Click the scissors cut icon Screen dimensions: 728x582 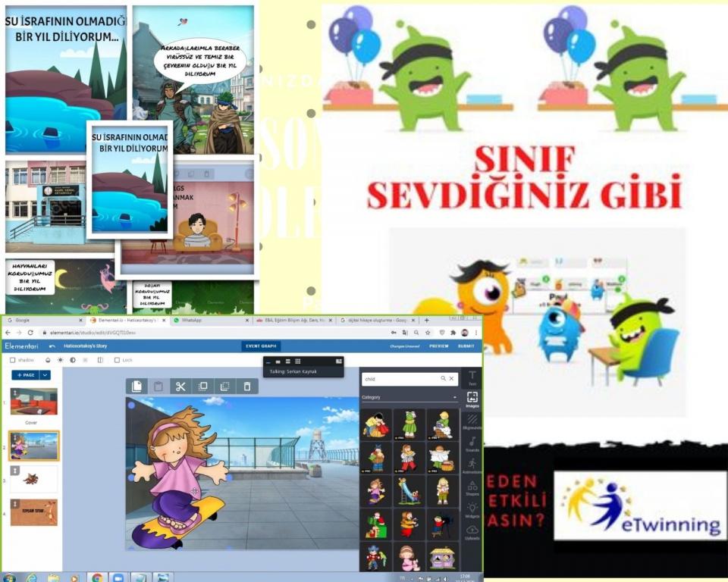180,386
